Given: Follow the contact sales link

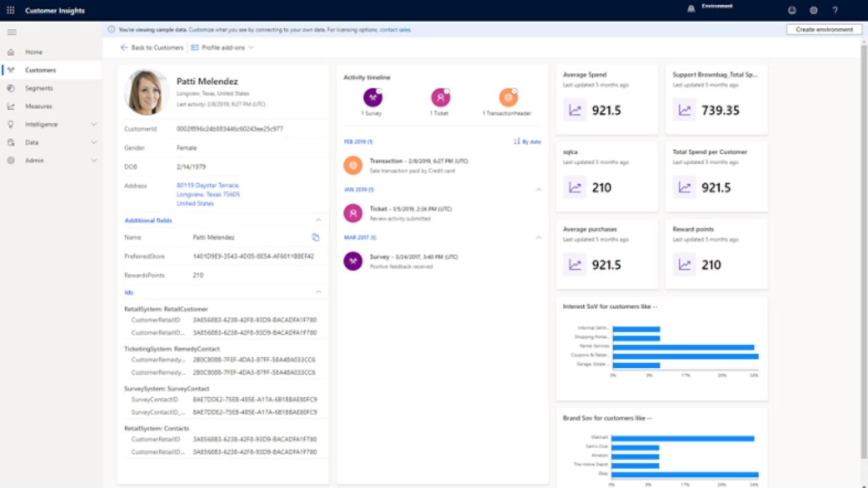Looking at the screenshot, I should (x=395, y=30).
